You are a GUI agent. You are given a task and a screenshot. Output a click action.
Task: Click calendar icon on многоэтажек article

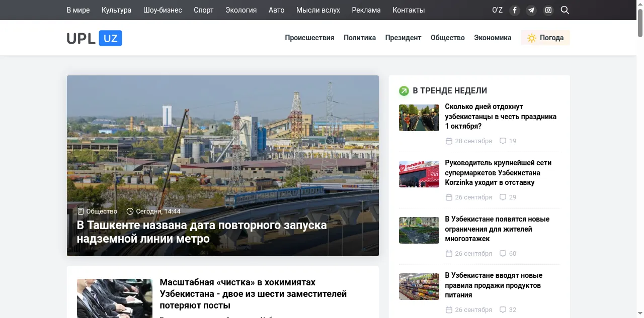pyautogui.click(x=449, y=254)
